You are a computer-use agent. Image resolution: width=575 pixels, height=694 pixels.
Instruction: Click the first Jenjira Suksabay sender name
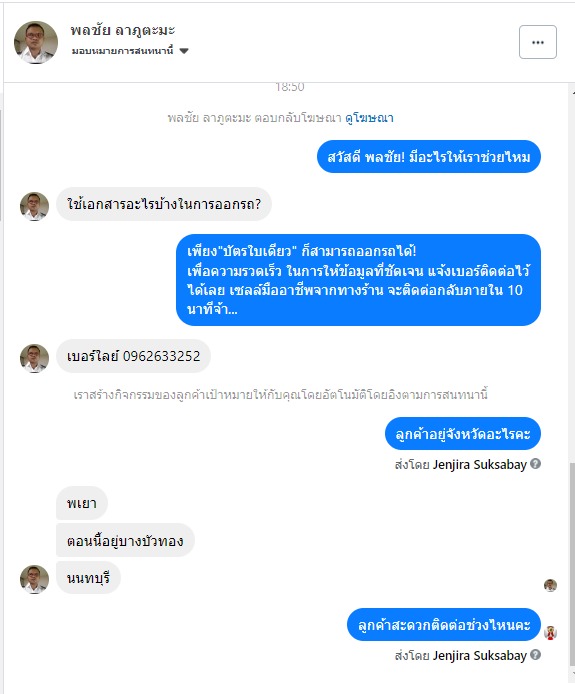tap(479, 464)
